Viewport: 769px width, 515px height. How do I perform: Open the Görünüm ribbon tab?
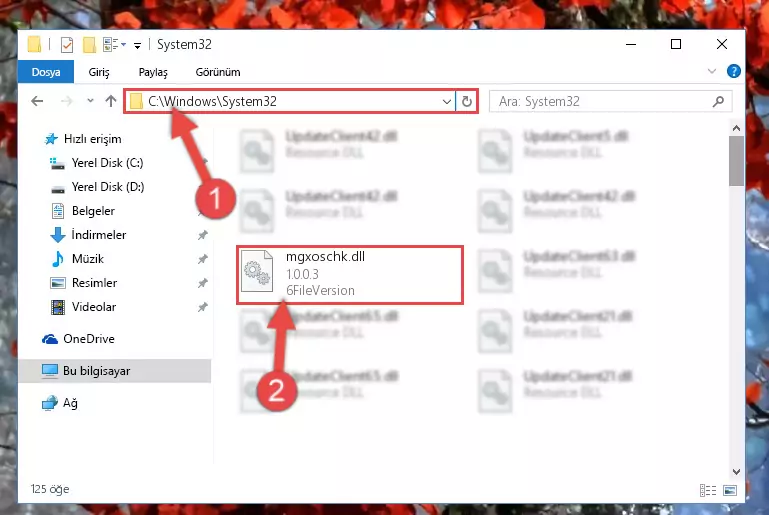[x=218, y=72]
